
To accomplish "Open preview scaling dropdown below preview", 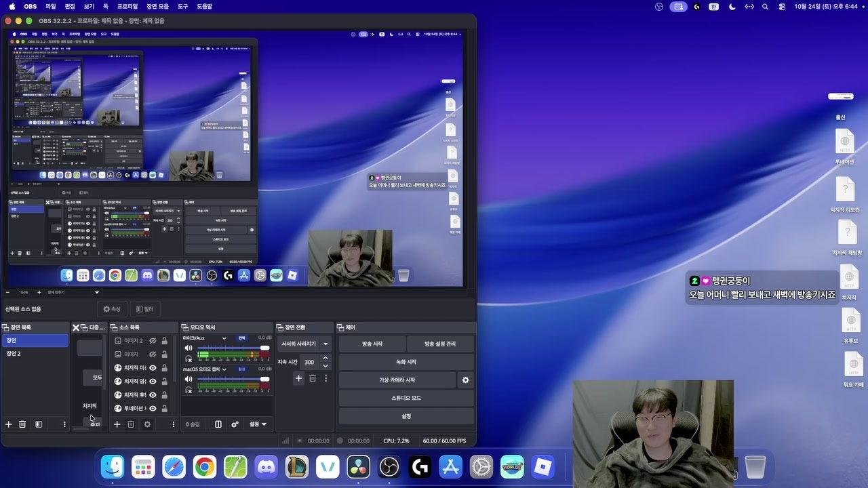I will 97,292.
